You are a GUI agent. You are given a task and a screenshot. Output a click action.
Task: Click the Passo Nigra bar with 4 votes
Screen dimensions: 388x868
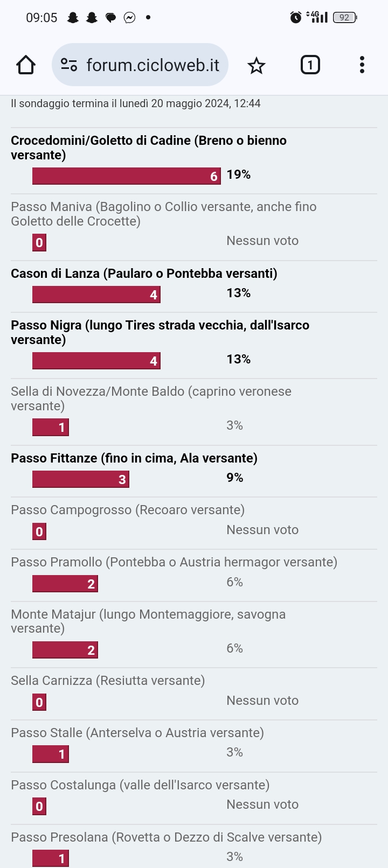[x=96, y=361]
